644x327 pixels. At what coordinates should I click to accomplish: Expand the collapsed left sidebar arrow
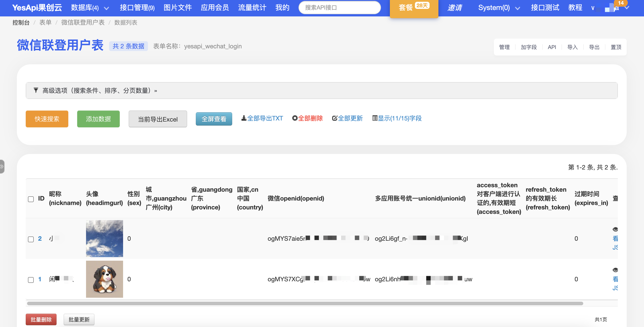(x=2, y=167)
